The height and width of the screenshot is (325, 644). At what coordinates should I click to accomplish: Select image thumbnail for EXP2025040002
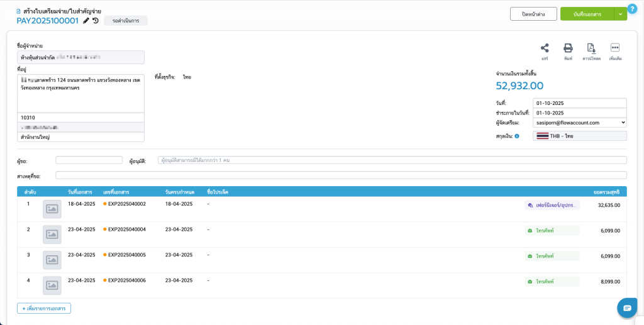pos(52,209)
